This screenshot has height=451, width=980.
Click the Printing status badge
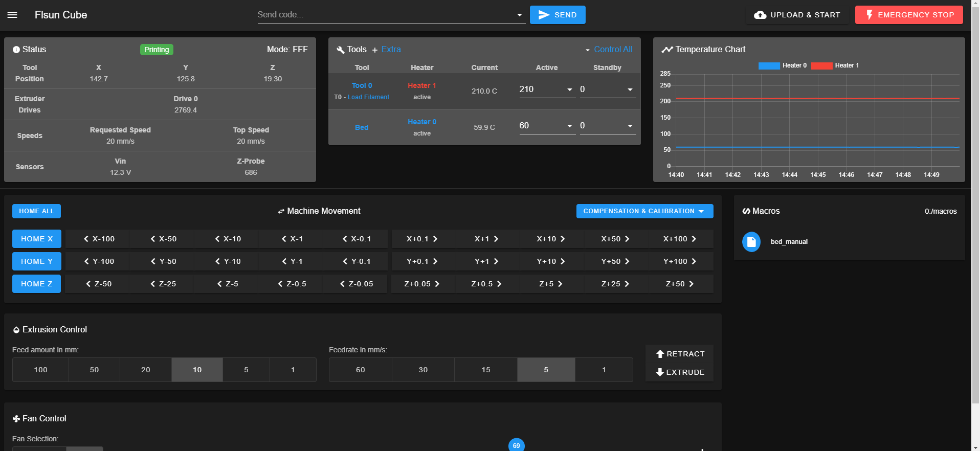pos(157,50)
